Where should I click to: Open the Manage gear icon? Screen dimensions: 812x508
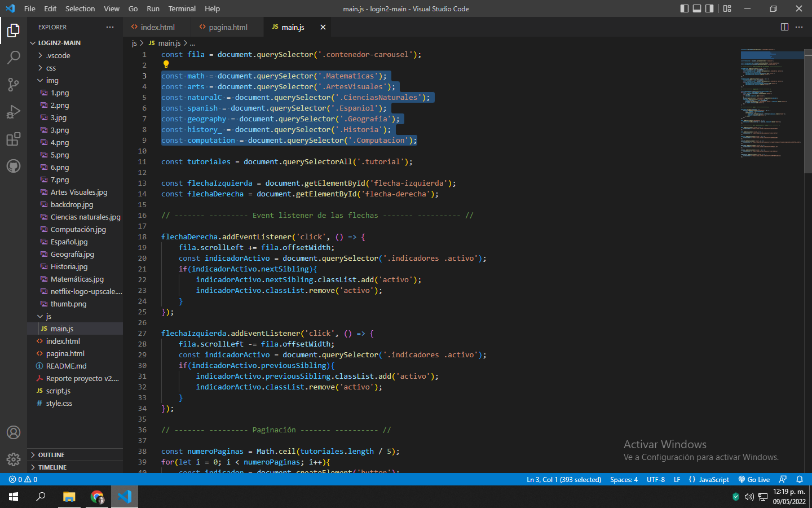click(x=14, y=459)
